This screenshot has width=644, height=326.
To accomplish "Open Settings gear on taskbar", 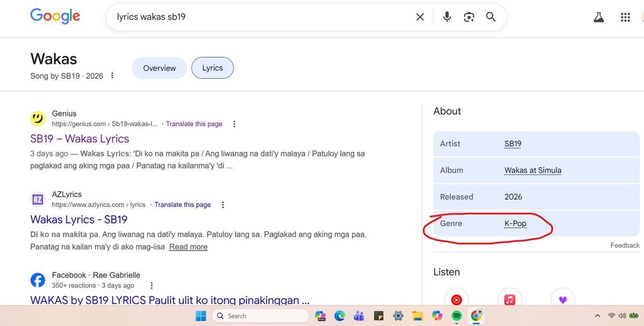I will coord(398,316).
